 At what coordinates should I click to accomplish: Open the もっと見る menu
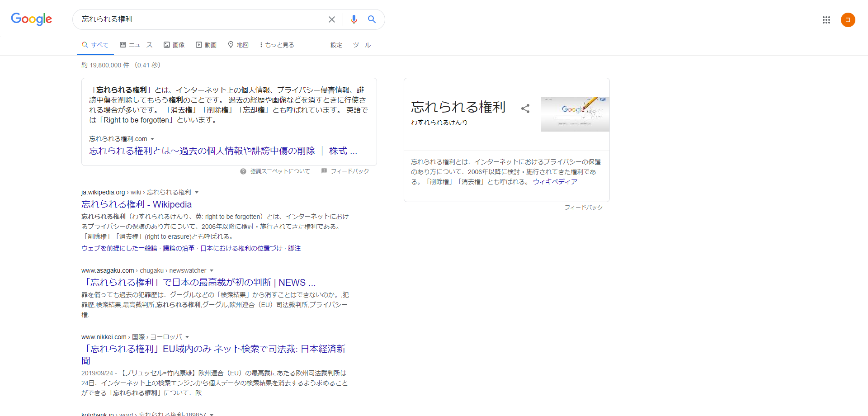click(x=277, y=45)
